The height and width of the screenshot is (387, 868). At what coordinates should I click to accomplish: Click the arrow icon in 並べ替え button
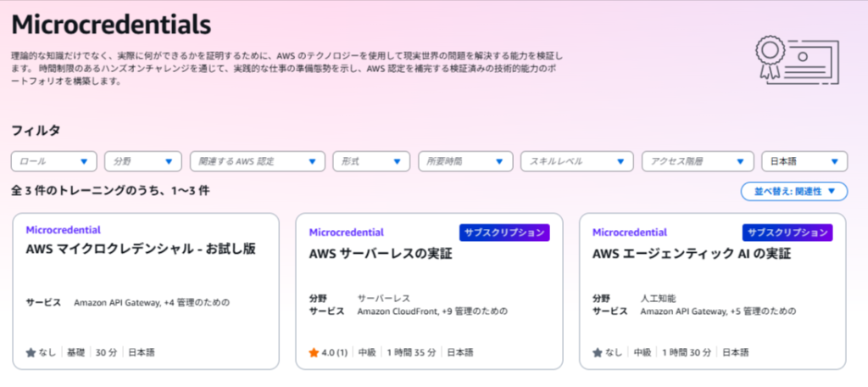(x=832, y=192)
